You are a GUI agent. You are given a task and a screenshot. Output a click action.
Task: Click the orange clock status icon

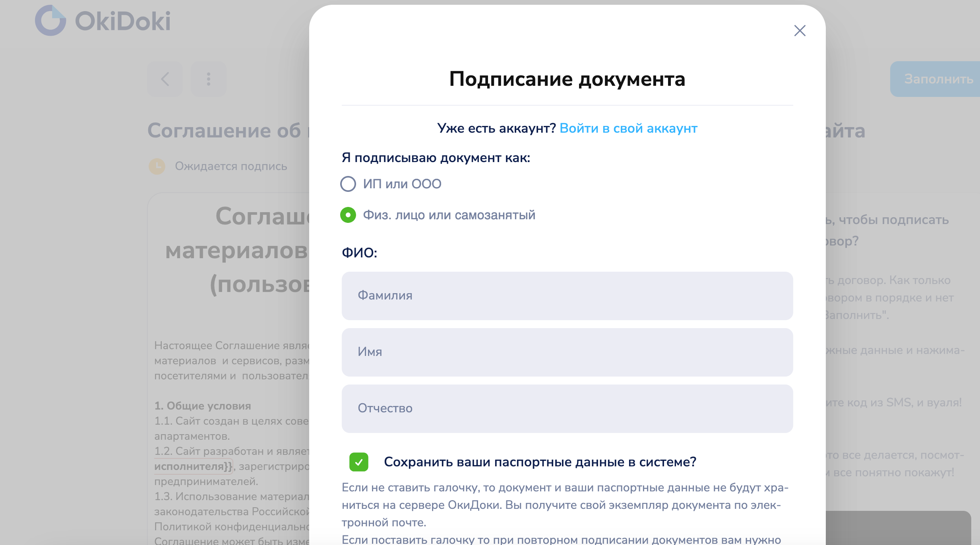click(x=157, y=166)
